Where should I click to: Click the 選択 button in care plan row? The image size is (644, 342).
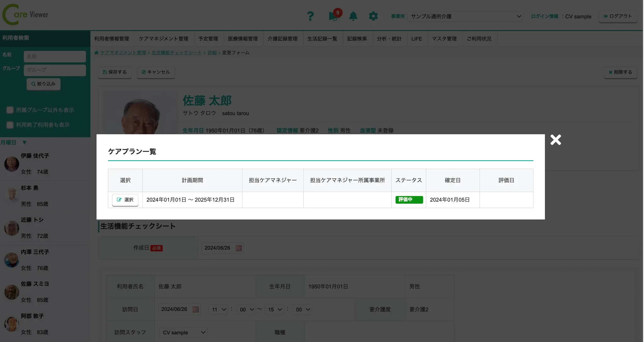point(125,200)
